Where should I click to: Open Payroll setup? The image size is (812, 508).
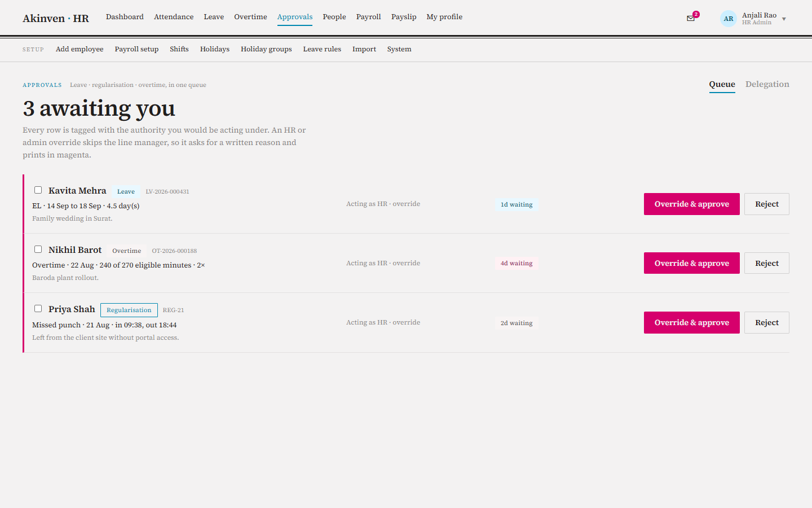coord(136,49)
